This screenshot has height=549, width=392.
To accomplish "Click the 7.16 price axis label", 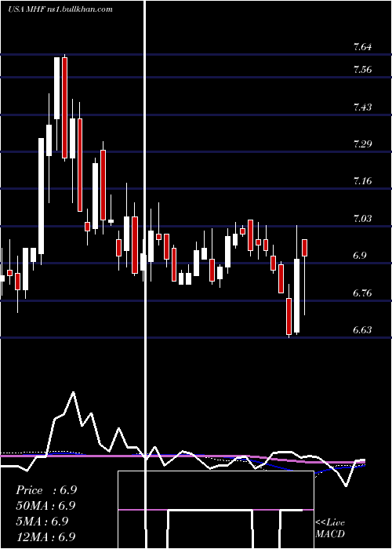I will click(x=362, y=181).
